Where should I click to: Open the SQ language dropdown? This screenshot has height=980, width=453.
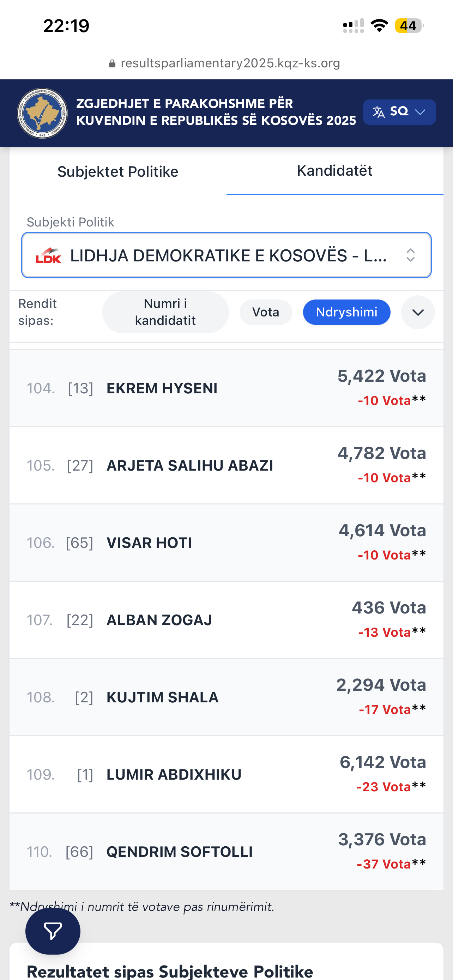399,112
